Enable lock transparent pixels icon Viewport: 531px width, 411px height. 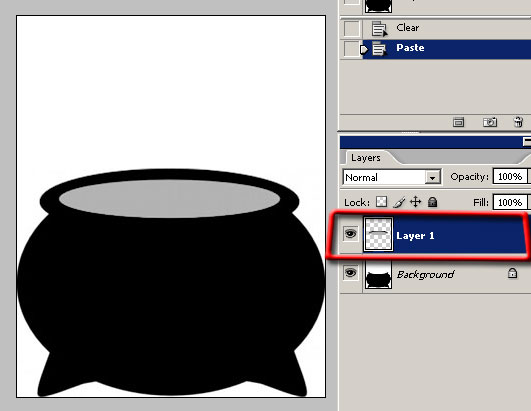382,202
